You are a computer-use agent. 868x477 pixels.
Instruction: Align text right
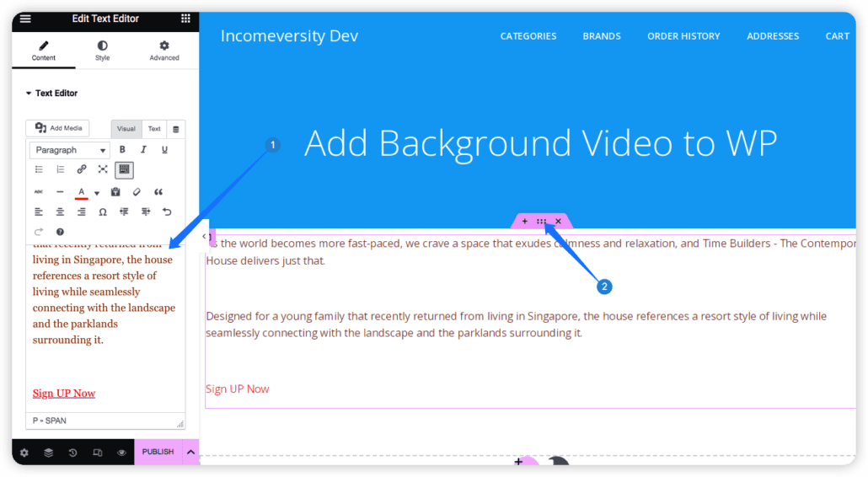pyautogui.click(x=82, y=212)
